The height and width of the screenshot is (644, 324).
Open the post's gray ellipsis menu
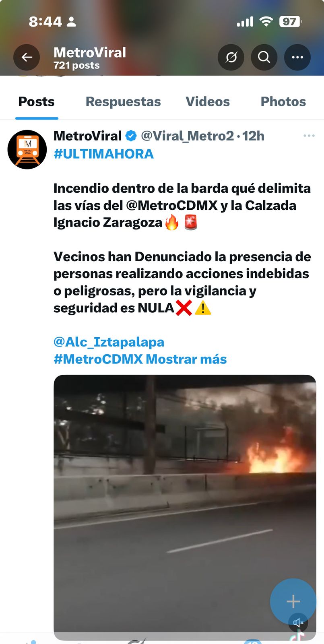(x=309, y=136)
